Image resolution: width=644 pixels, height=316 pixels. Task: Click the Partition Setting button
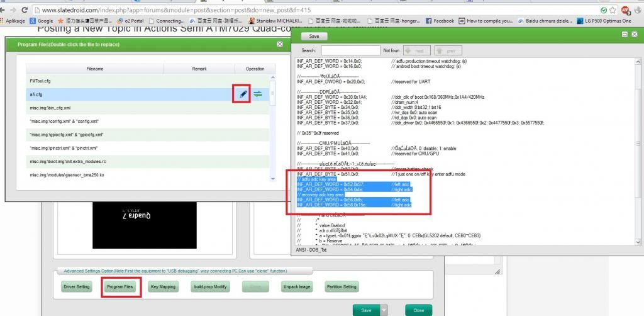tap(341, 286)
